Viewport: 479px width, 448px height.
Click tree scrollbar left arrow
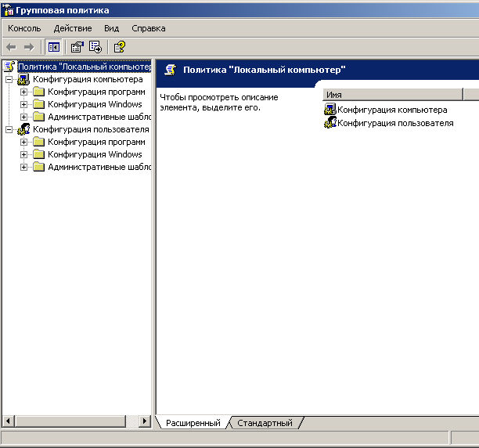pos(9,421)
